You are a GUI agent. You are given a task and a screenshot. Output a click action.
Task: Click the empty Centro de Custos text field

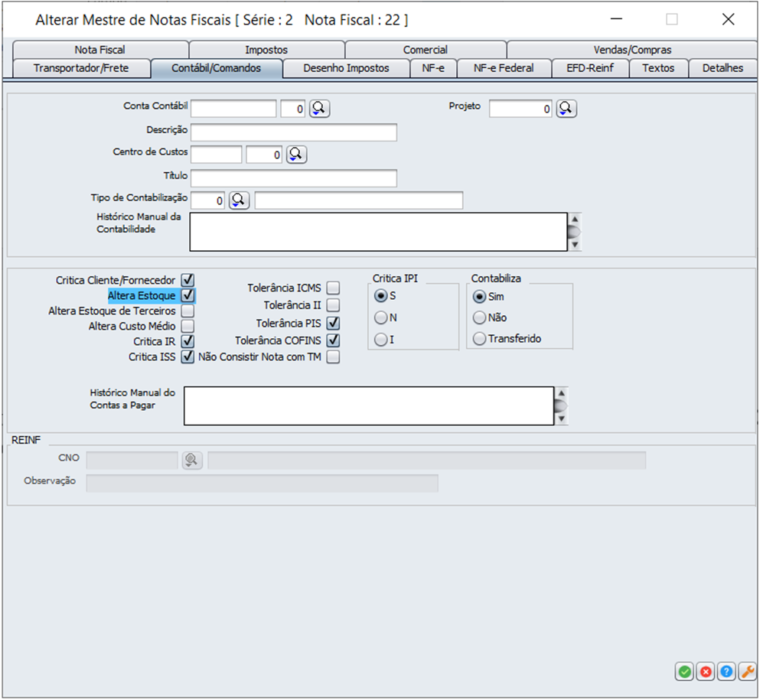point(216,155)
